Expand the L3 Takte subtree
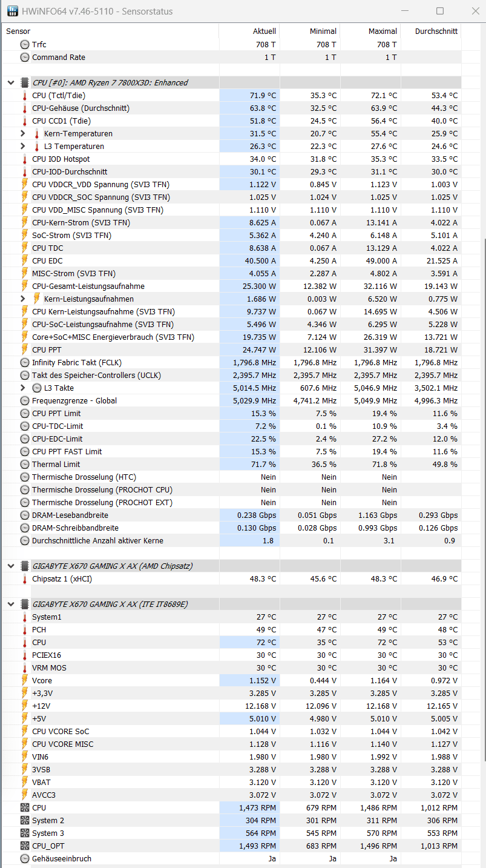 (x=23, y=388)
